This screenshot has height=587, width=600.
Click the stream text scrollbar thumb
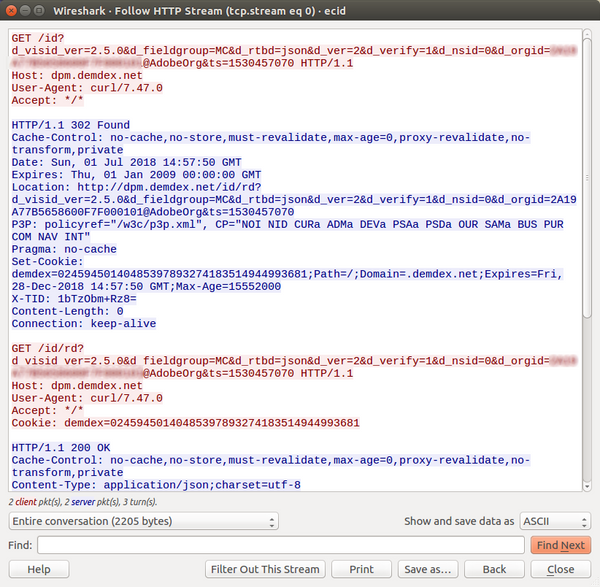click(x=587, y=178)
